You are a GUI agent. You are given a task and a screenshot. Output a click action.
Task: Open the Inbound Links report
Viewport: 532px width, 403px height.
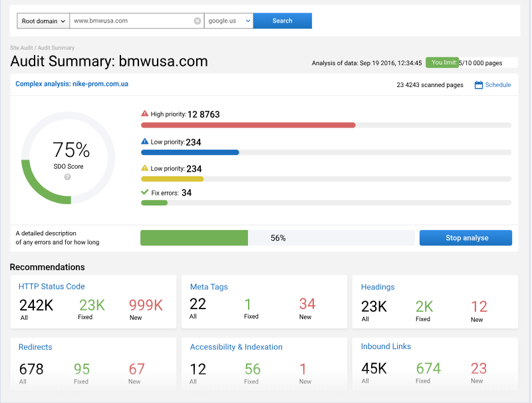pos(386,346)
